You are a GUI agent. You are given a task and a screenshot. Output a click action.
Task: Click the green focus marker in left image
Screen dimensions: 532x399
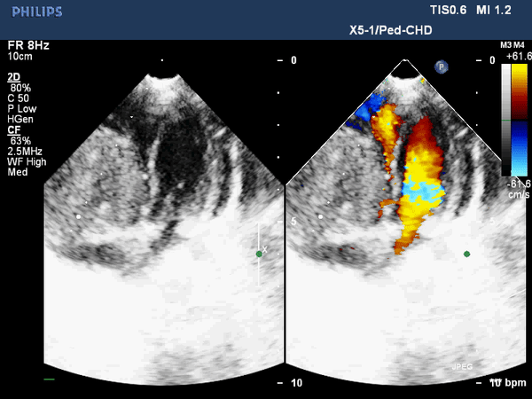pyautogui.click(x=259, y=254)
